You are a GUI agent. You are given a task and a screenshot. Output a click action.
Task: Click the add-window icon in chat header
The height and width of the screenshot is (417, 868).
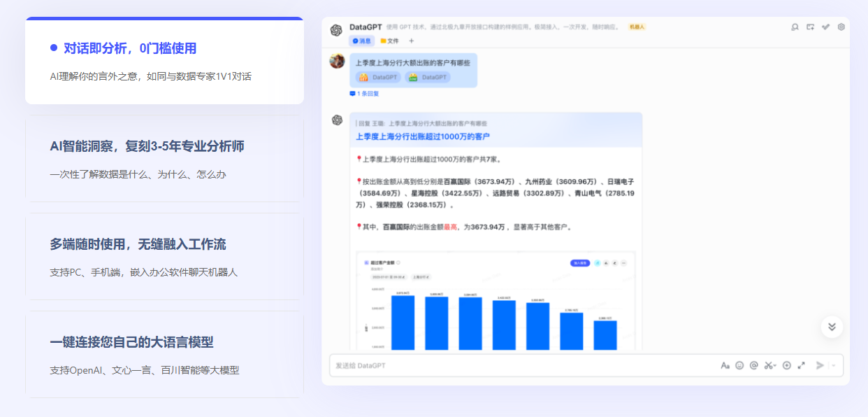(810, 27)
